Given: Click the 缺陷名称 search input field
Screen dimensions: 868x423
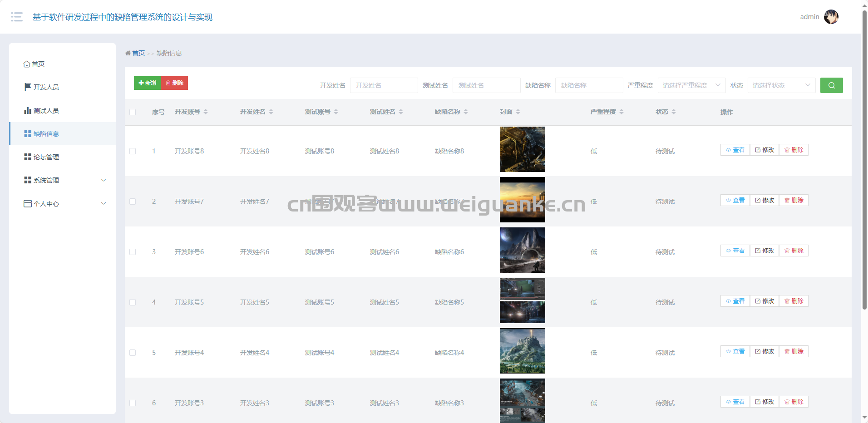Looking at the screenshot, I should [x=589, y=85].
